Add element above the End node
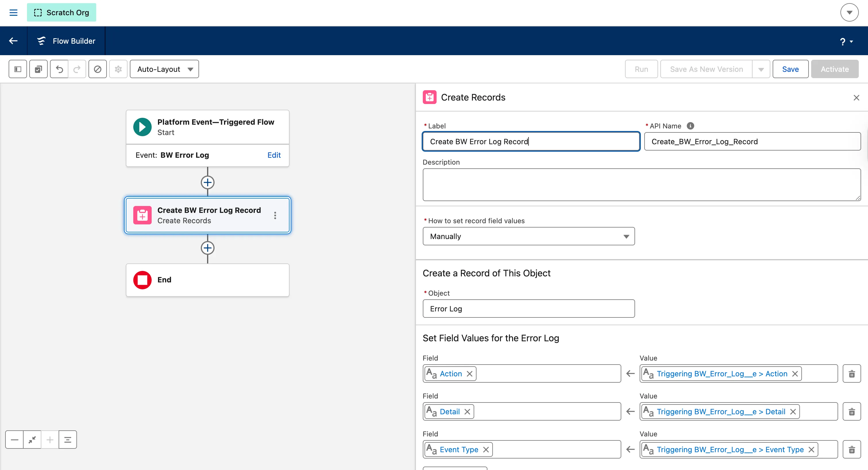The image size is (868, 470). 208,248
